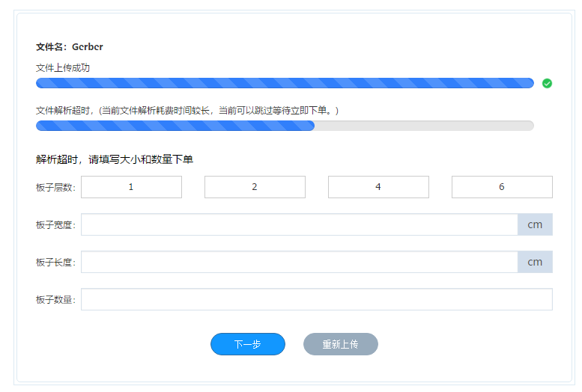Select board layer count 1
The height and width of the screenshot is (392, 582).
131,187
